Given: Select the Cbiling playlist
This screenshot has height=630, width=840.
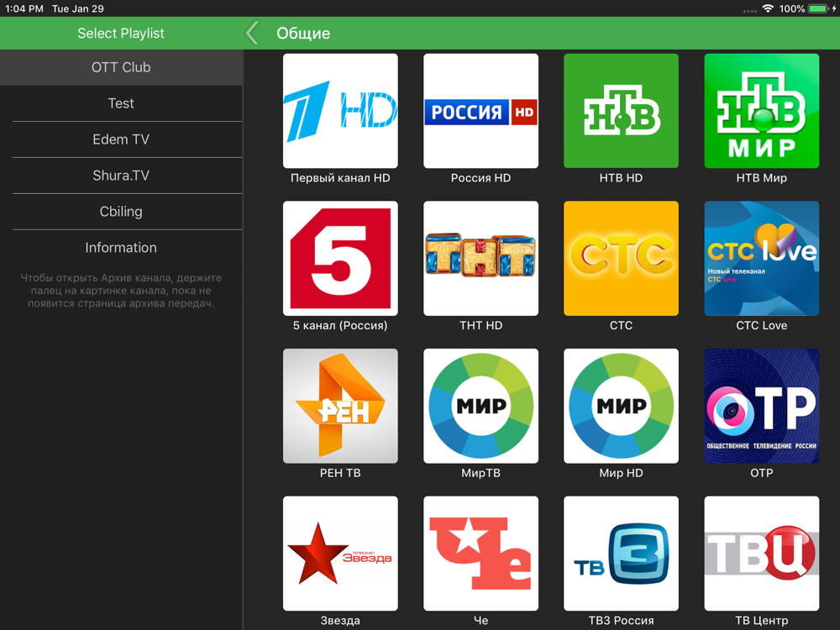Looking at the screenshot, I should point(121,212).
